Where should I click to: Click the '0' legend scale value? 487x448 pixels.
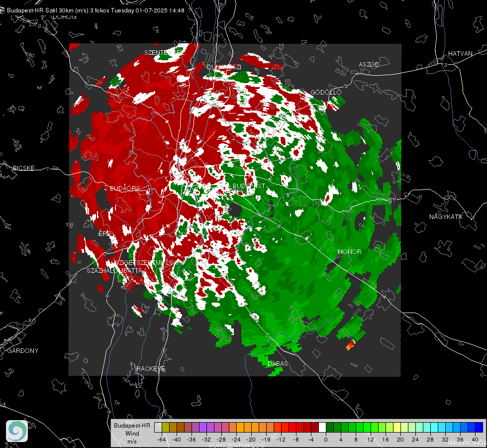(x=325, y=440)
